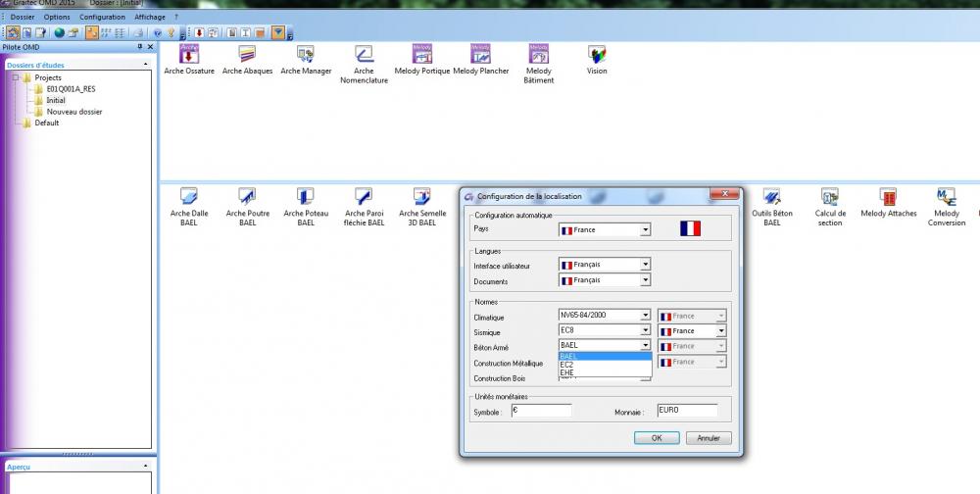The width and height of the screenshot is (980, 494).
Task: Launch Arche Semelle 3D BAEL
Action: click(421, 207)
